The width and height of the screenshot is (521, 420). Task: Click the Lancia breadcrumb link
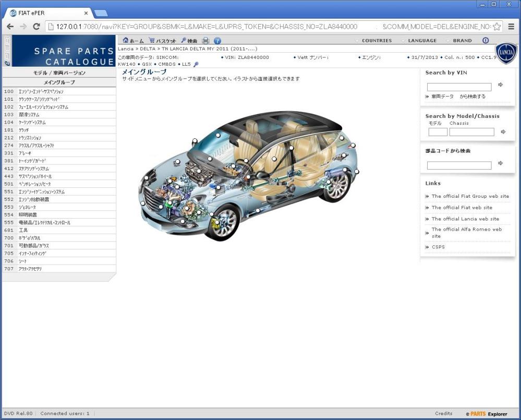point(126,49)
